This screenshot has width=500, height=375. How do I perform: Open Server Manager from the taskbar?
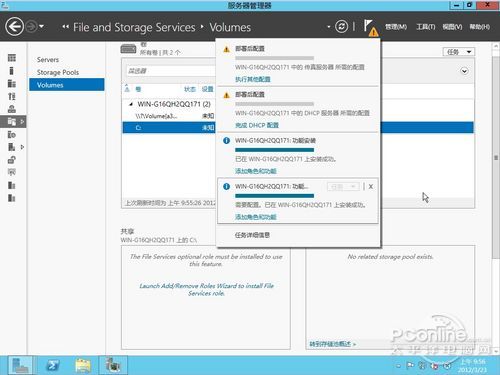point(20,365)
